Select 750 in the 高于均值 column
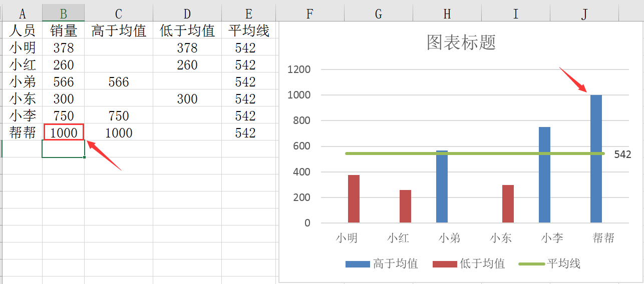Viewport: 644px width, 284px height. [x=119, y=116]
